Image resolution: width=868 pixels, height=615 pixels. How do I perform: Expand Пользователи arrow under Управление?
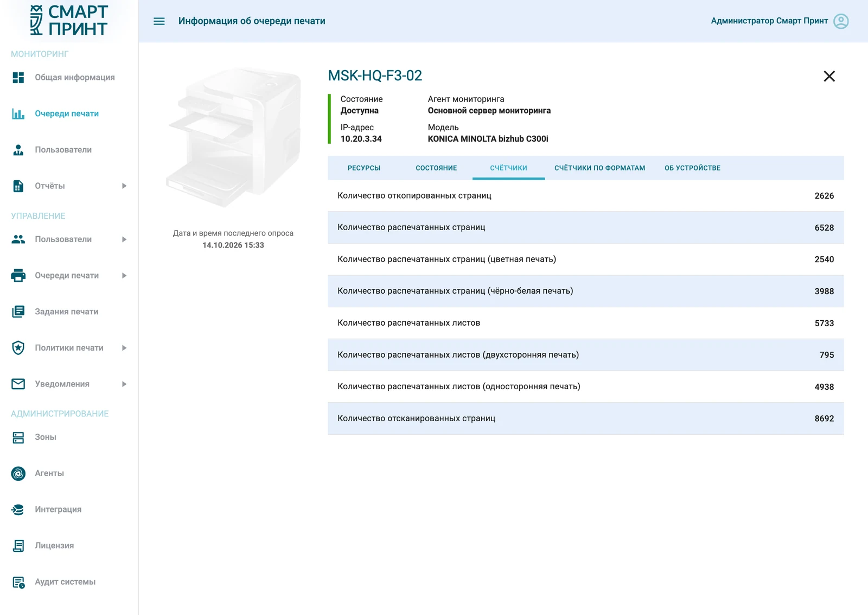124,239
